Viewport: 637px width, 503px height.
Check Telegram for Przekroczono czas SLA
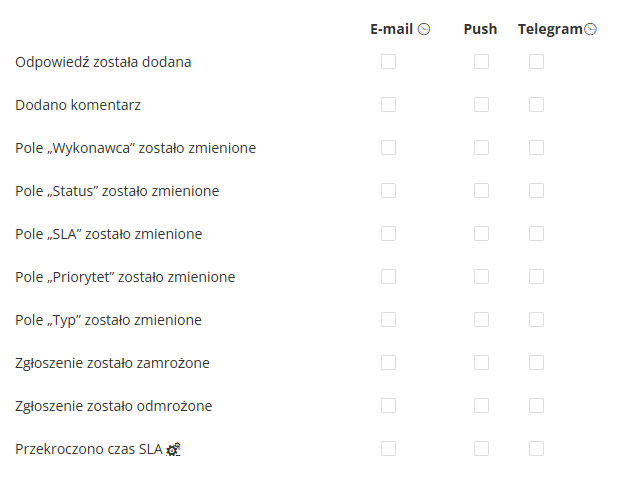[536, 449]
